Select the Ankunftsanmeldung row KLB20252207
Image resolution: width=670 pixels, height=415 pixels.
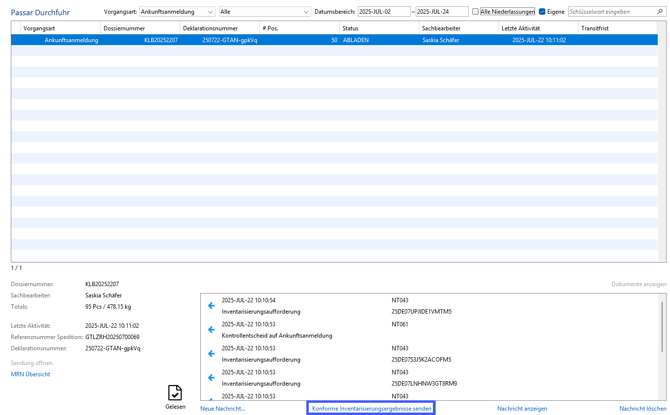(334, 40)
